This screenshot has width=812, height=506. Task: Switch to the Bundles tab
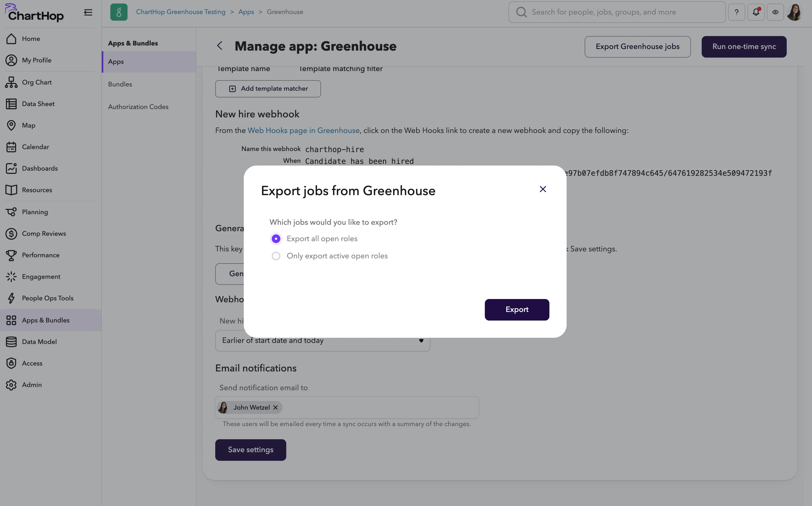click(x=149, y=84)
